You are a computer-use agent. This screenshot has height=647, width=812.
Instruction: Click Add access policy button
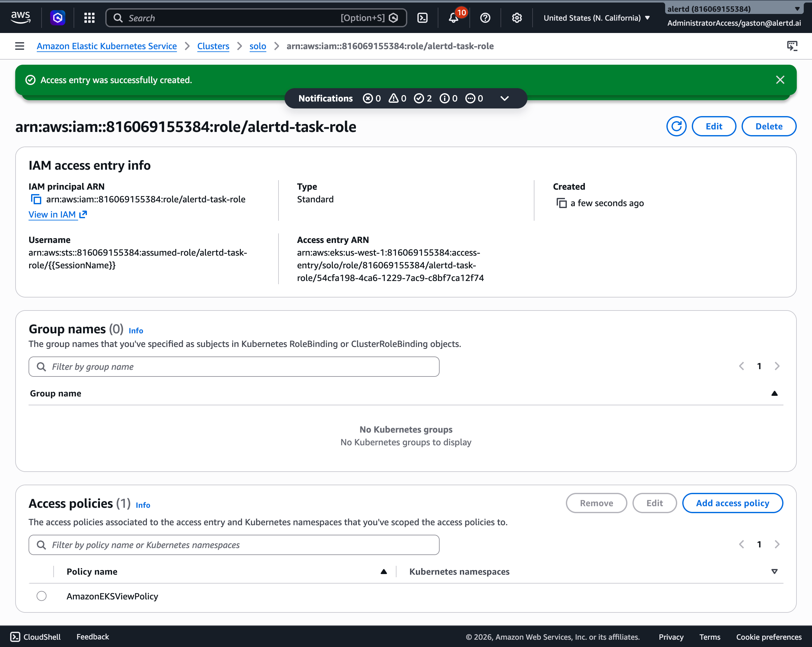[x=732, y=503]
